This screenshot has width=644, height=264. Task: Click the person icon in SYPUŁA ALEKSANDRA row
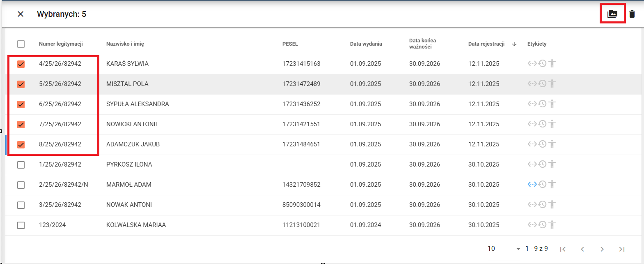tap(552, 104)
